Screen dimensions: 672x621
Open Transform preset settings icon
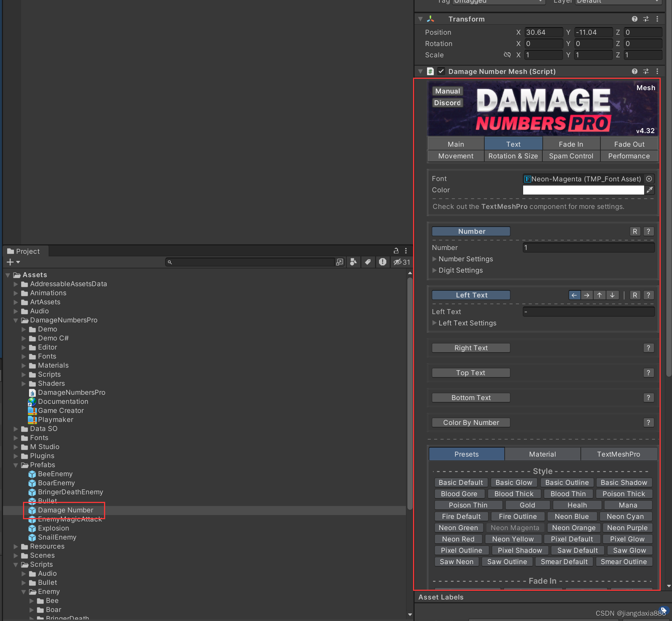point(646,19)
